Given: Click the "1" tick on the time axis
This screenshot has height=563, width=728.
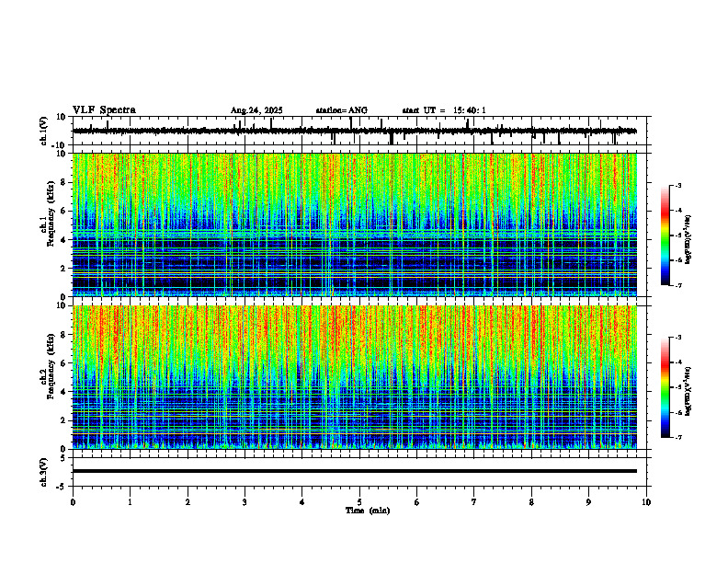Looking at the screenshot, I should pos(130,502).
